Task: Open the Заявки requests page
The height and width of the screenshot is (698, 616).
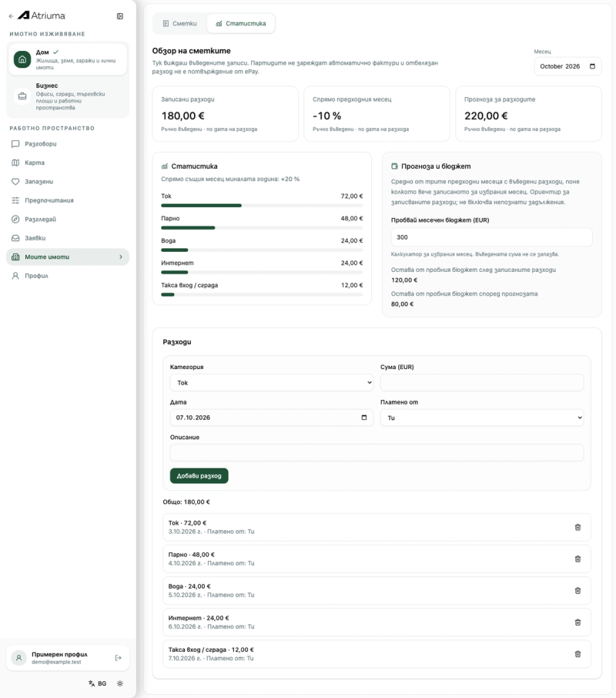Action: click(68, 238)
